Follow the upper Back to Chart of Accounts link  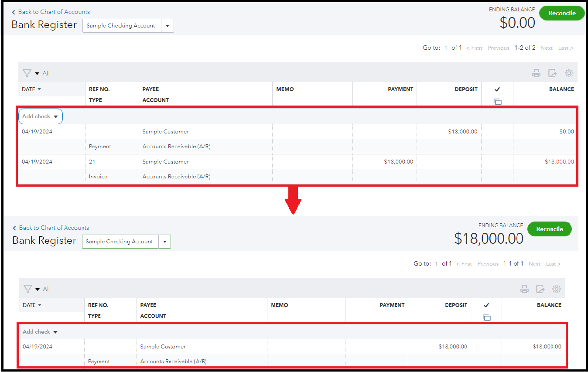54,12
